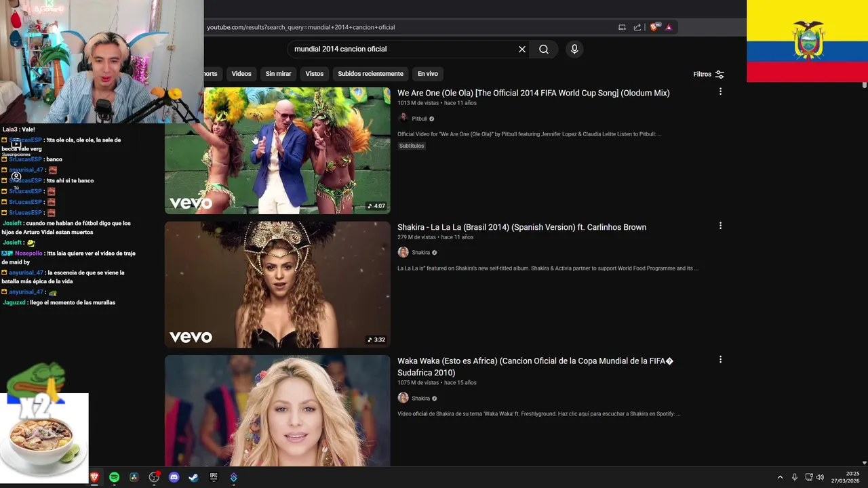The width and height of the screenshot is (868, 488).
Task: Click the share icon in the address bar
Action: pos(637,27)
